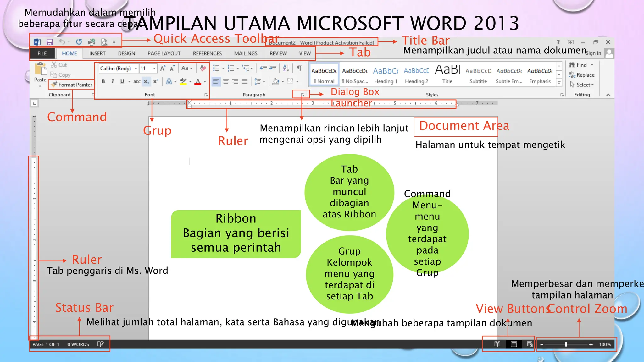The width and height of the screenshot is (644, 362).
Task: Toggle Italic formatting
Action: click(113, 81)
